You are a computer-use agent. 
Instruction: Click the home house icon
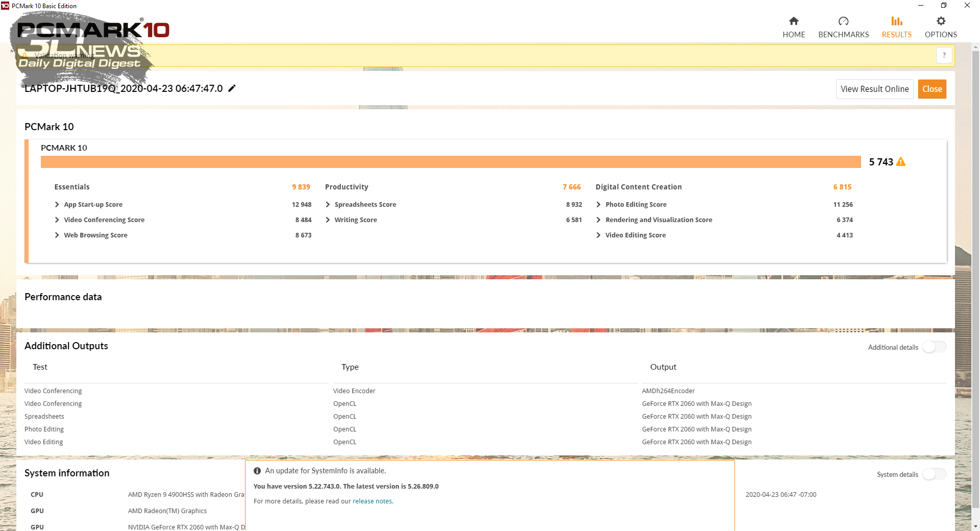point(794,21)
